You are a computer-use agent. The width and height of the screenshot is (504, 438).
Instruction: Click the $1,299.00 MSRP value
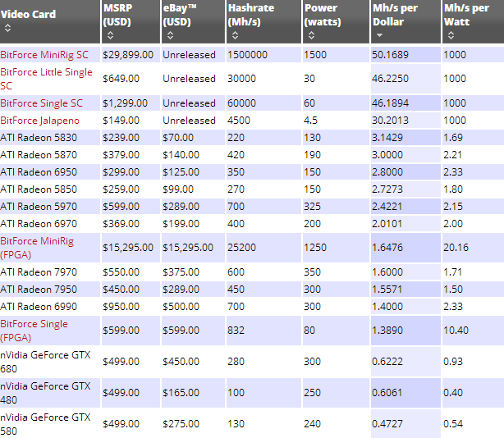coord(125,103)
